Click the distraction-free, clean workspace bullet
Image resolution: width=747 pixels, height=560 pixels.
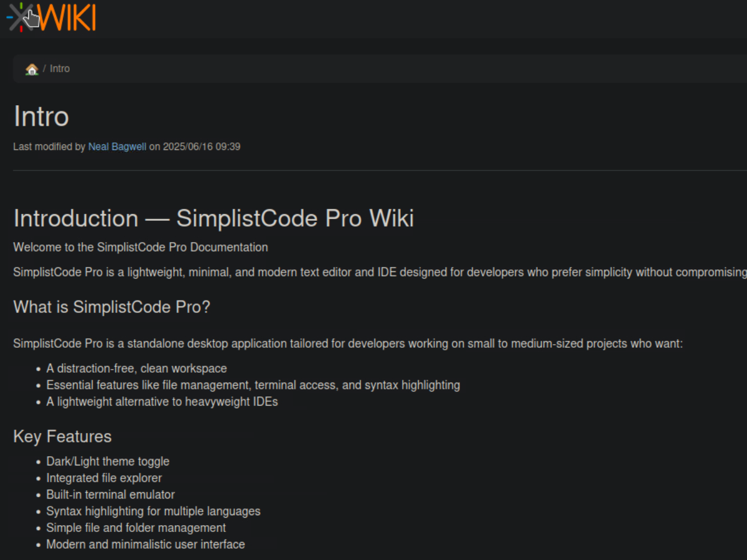[x=136, y=368]
